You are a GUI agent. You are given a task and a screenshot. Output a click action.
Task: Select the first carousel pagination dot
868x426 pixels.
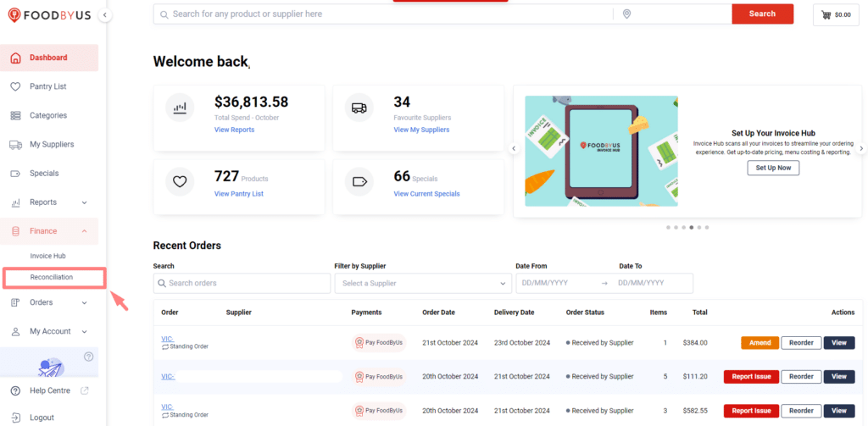coord(668,227)
